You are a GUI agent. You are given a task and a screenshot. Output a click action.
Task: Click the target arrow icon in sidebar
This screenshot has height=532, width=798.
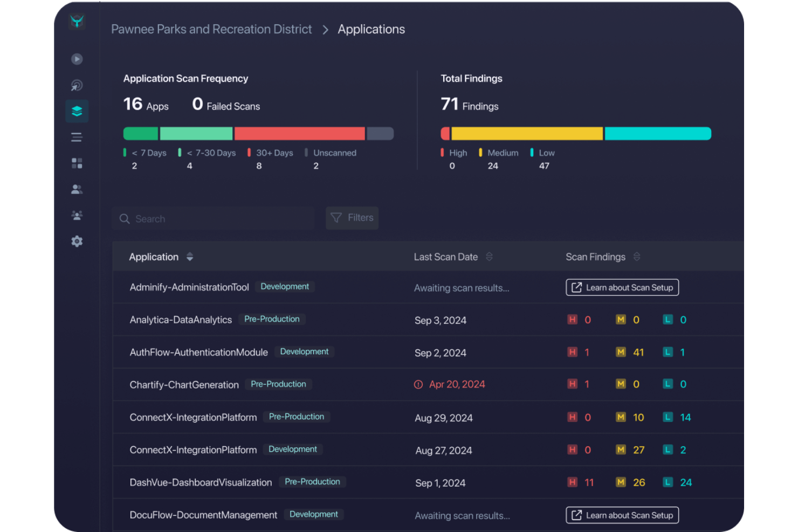[77, 85]
